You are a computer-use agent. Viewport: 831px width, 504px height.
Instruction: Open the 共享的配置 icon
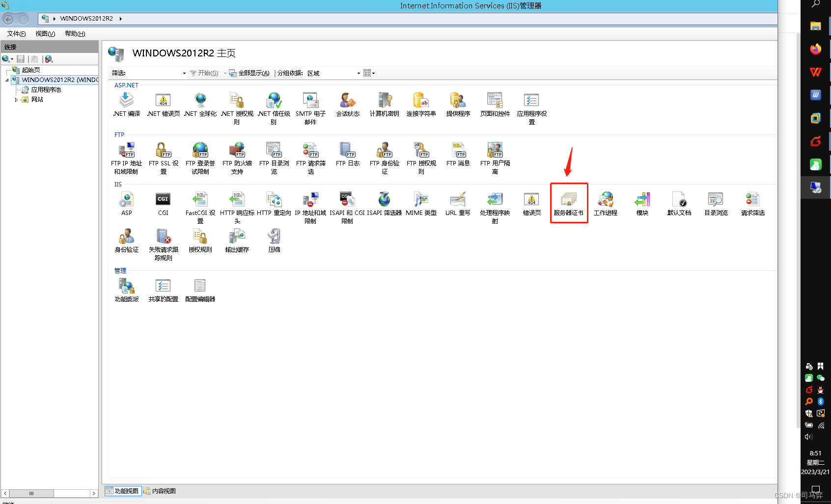pyautogui.click(x=163, y=290)
